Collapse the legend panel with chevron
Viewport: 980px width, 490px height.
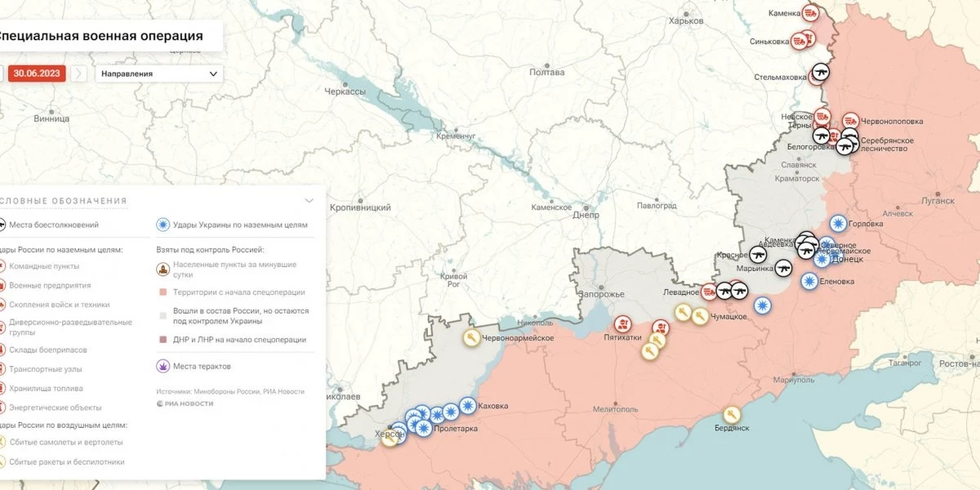click(309, 200)
